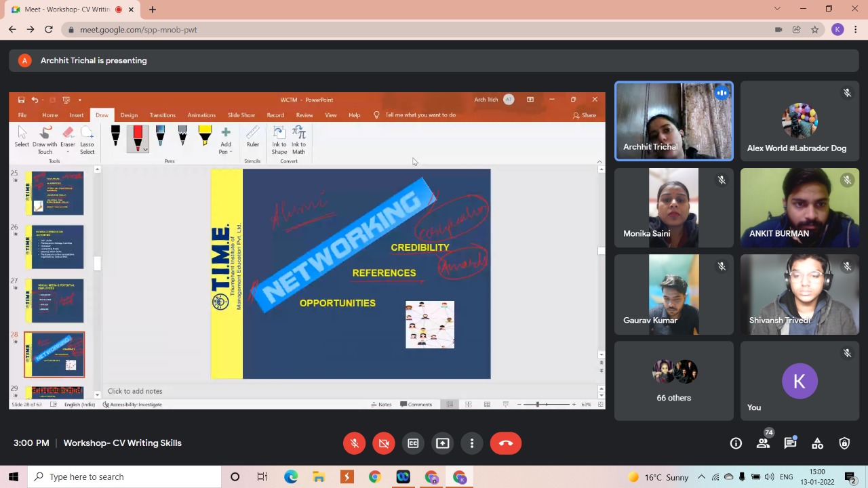
Task: Show the participants list with 74 badge
Action: click(x=763, y=443)
